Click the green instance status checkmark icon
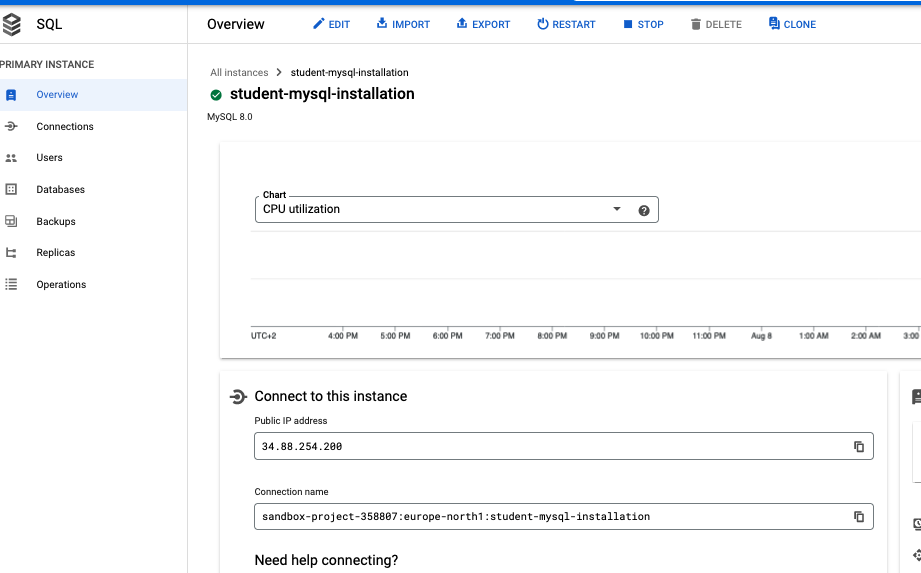Screen dimensions: 921x573 tap(216, 95)
